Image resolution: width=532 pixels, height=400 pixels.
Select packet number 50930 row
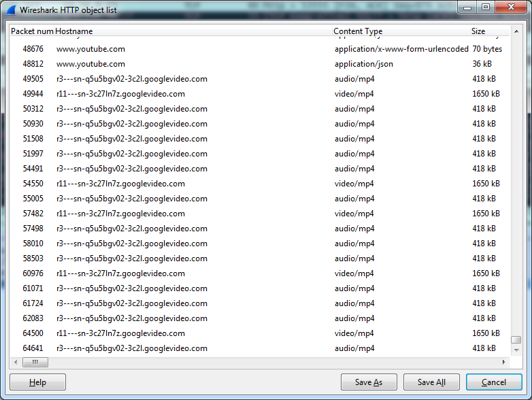[260, 124]
